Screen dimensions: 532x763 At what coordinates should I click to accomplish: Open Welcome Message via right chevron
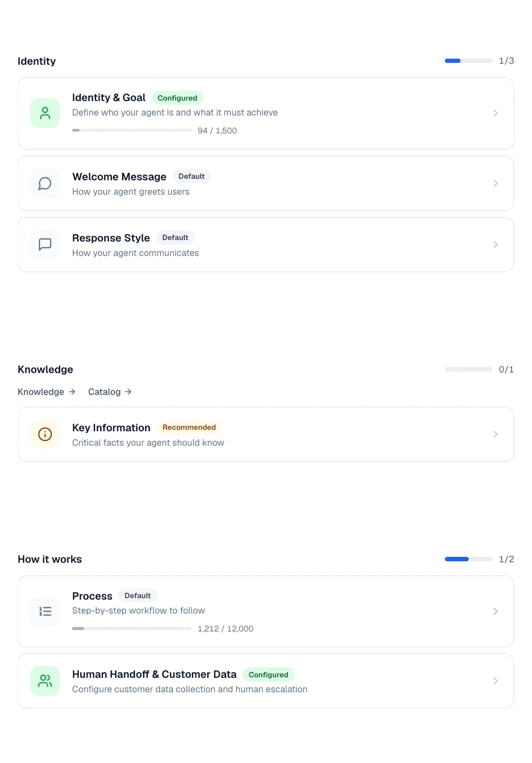495,183
